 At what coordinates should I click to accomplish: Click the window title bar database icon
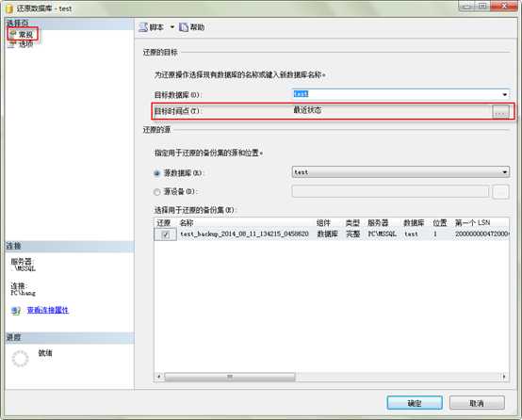click(x=9, y=8)
